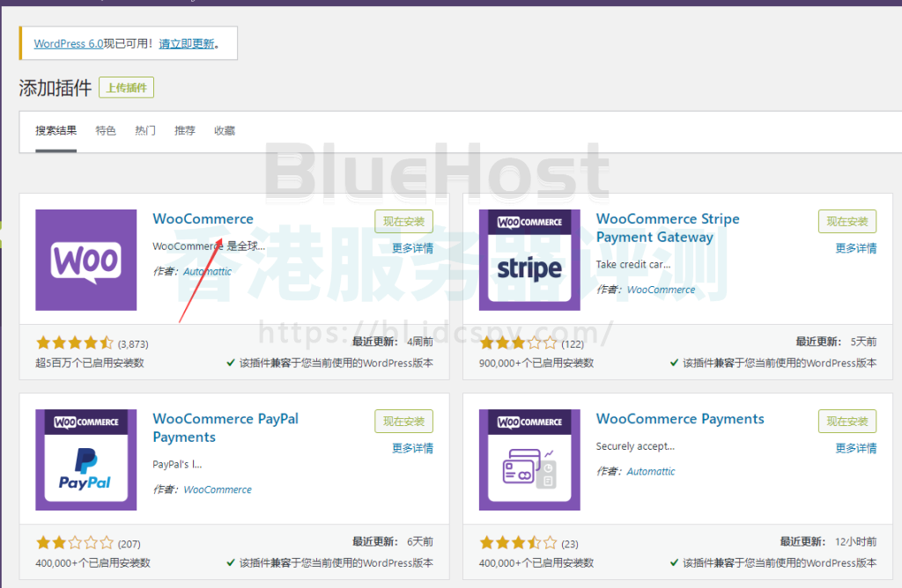Click the text 超5百万个已启用安装数
The height and width of the screenshot is (588, 902).
[90, 364]
